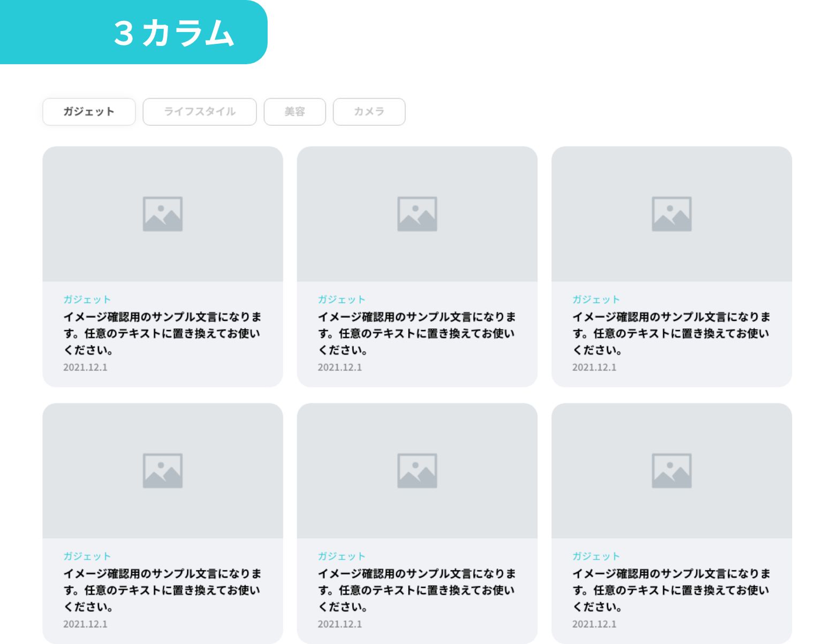Click the ガジェット label on the bottom-middle card
835x644 pixels.
[x=341, y=556]
